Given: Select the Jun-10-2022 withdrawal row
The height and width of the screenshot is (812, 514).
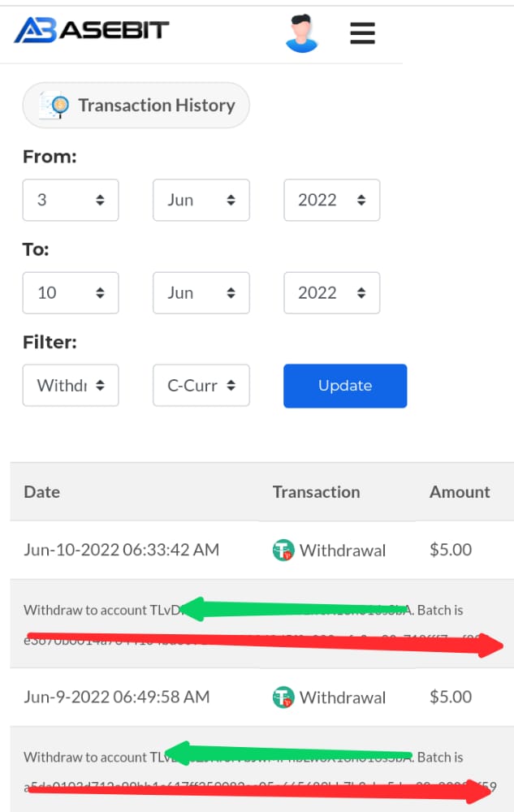Looking at the screenshot, I should [262, 550].
